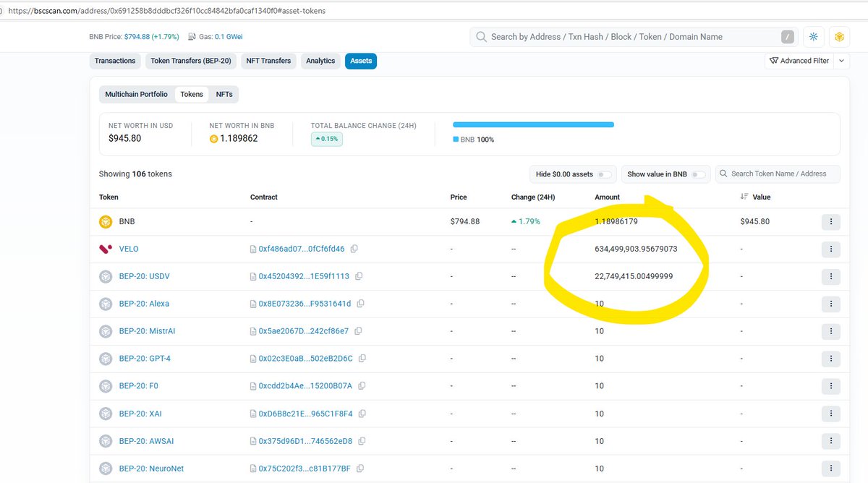Open the three-dot menu for AWSAI row
The width and height of the screenshot is (868, 483).
click(x=831, y=441)
